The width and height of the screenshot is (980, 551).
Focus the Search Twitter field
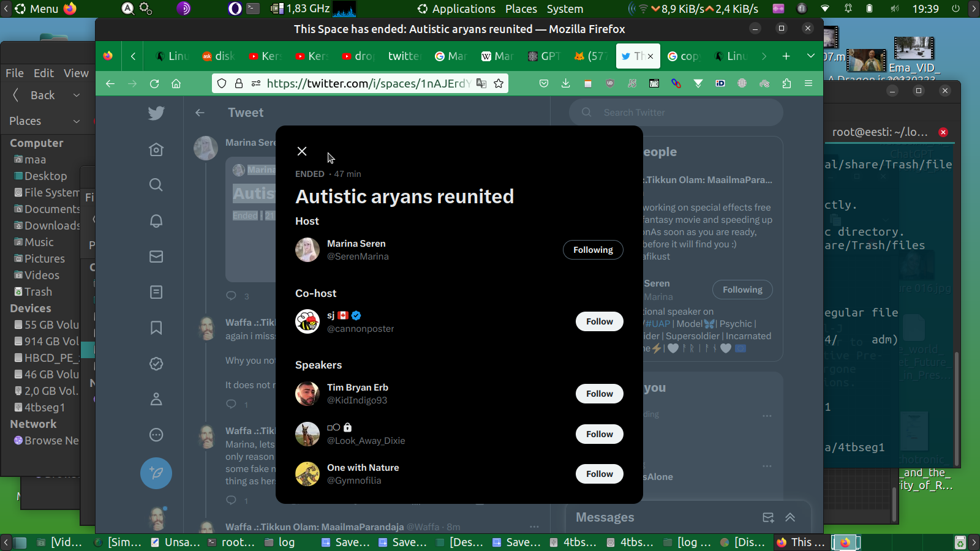[676, 113]
